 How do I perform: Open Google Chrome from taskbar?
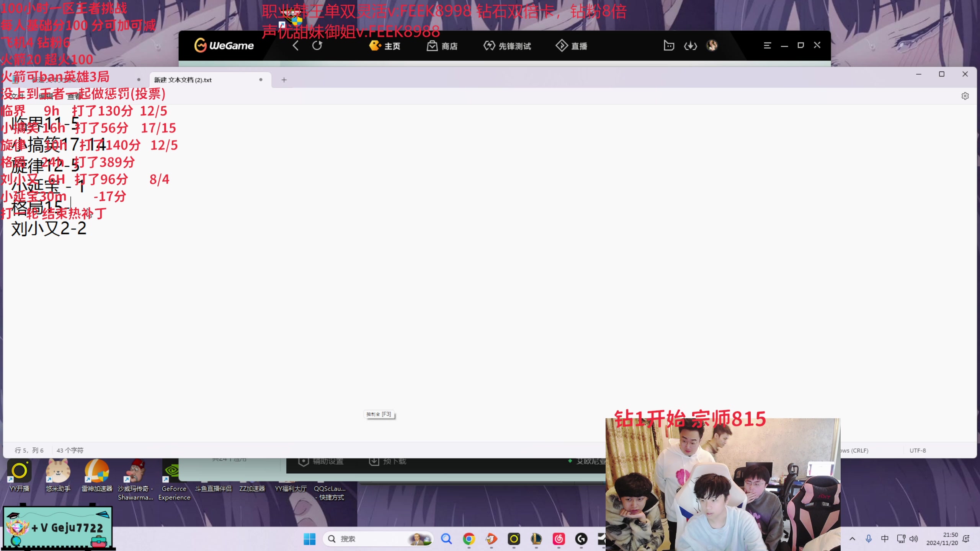pos(469,539)
